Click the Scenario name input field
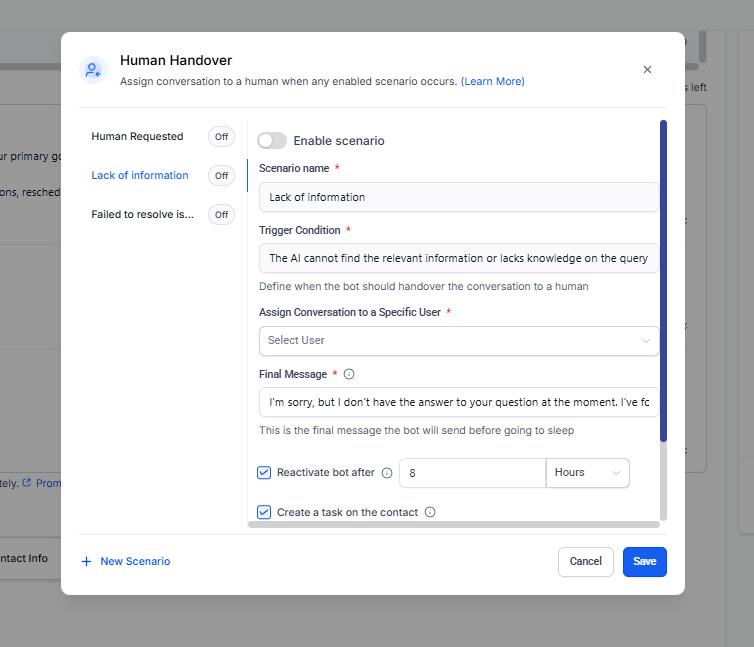 point(459,197)
